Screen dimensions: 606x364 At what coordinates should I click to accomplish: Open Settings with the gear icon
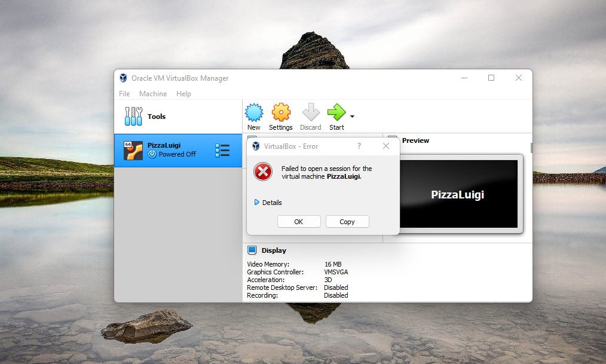pyautogui.click(x=281, y=112)
